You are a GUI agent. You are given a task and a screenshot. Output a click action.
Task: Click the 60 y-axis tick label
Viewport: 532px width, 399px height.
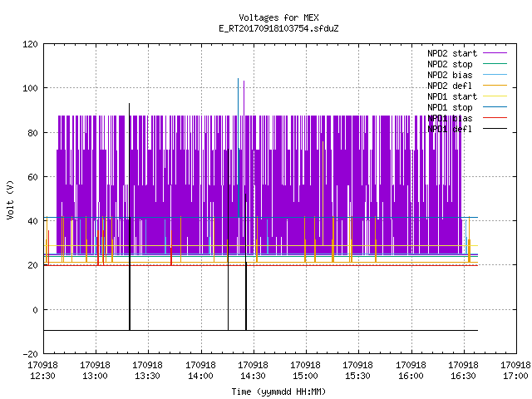[x=32, y=177]
